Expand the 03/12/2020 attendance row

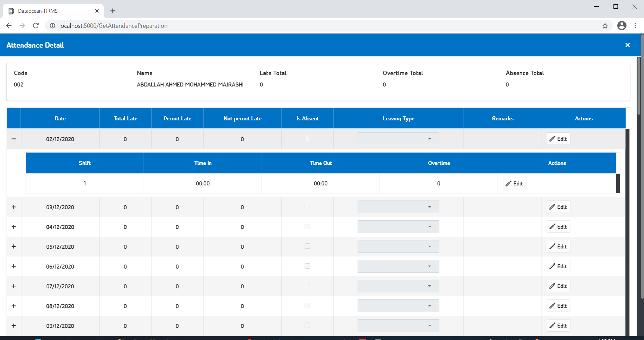point(14,207)
